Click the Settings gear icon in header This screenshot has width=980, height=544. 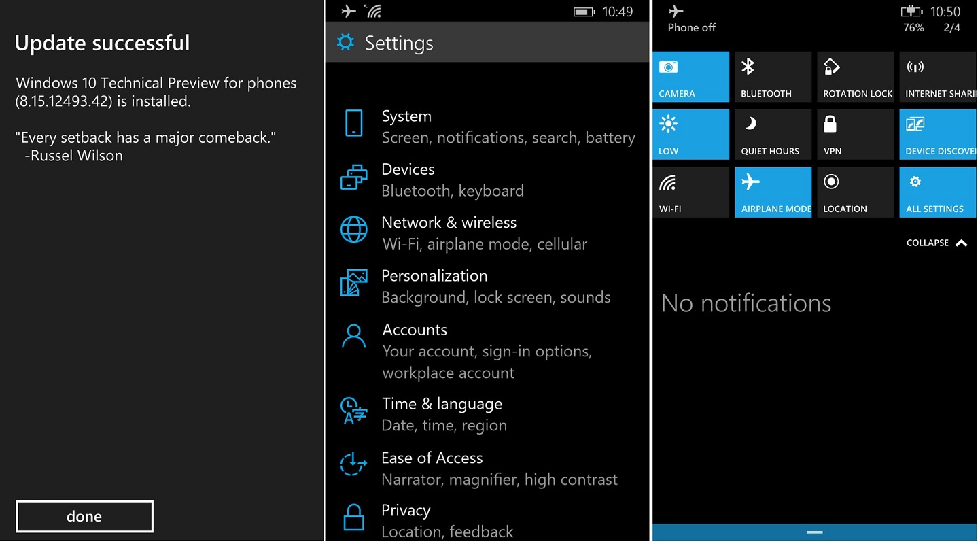pyautogui.click(x=346, y=42)
